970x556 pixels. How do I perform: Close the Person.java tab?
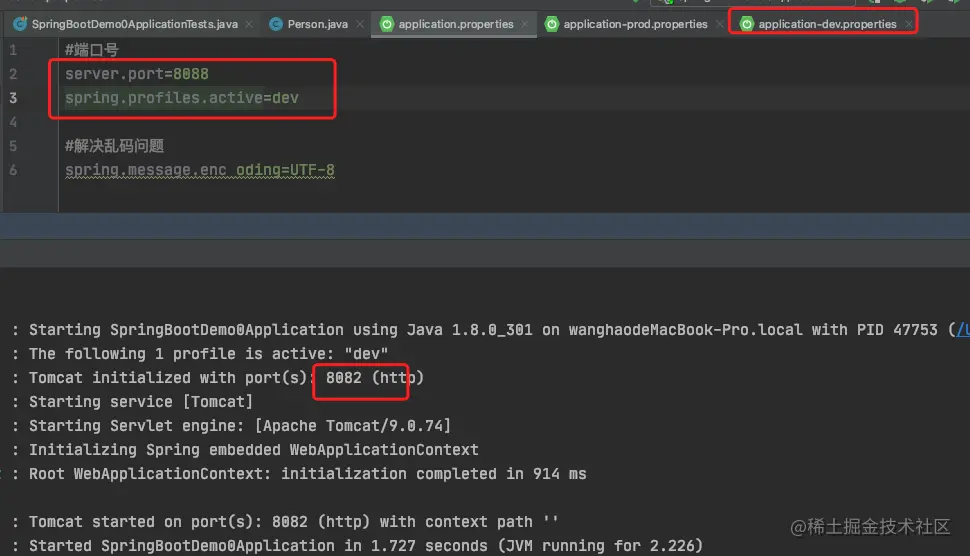pyautogui.click(x=360, y=24)
